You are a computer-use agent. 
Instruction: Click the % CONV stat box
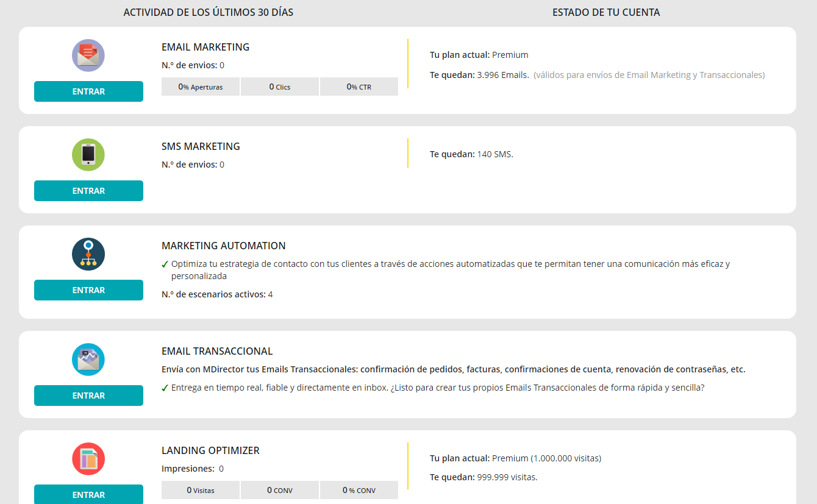pos(359,490)
